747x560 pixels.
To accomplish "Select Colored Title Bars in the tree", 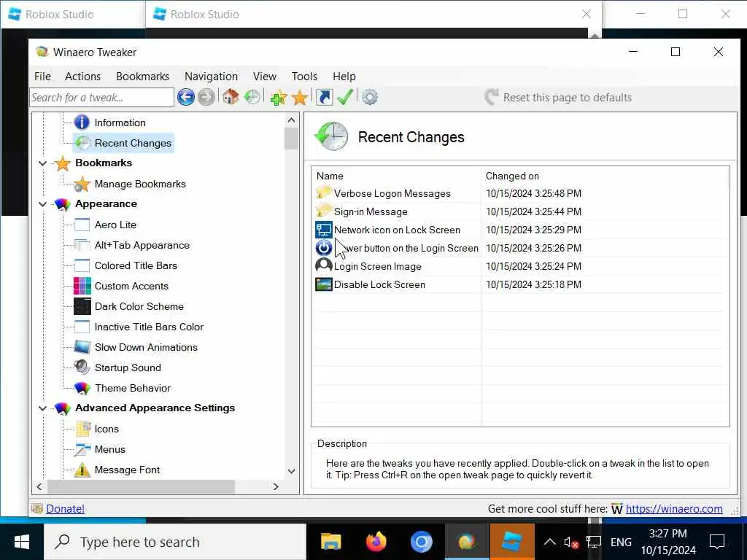I will [x=136, y=265].
